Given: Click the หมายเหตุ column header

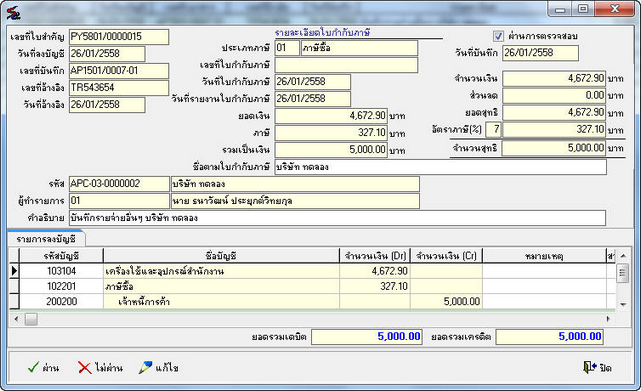Looking at the screenshot, I should click(x=545, y=256).
